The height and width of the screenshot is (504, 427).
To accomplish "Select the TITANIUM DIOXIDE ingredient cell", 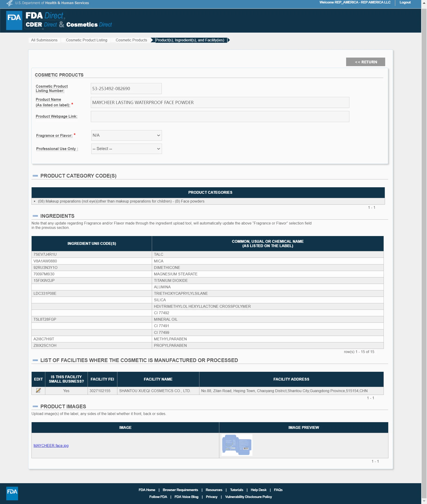I will click(x=268, y=281).
